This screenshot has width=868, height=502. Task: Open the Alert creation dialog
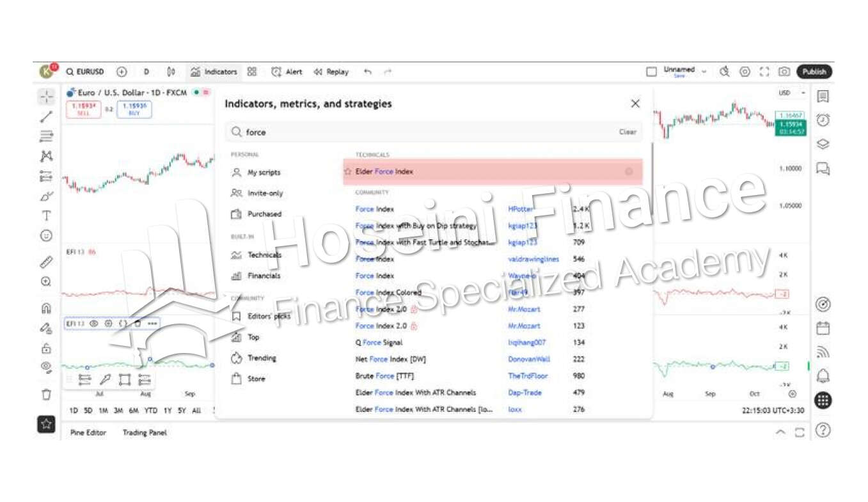(x=287, y=72)
